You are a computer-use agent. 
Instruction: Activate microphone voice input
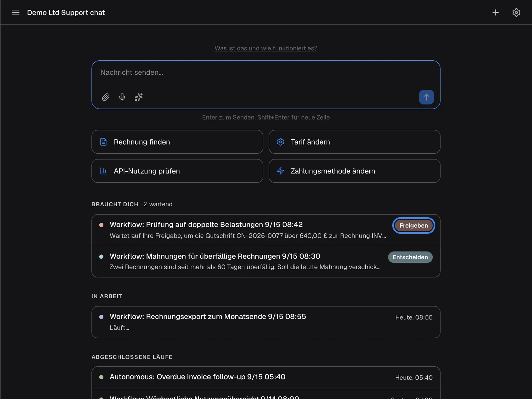pyautogui.click(x=122, y=97)
